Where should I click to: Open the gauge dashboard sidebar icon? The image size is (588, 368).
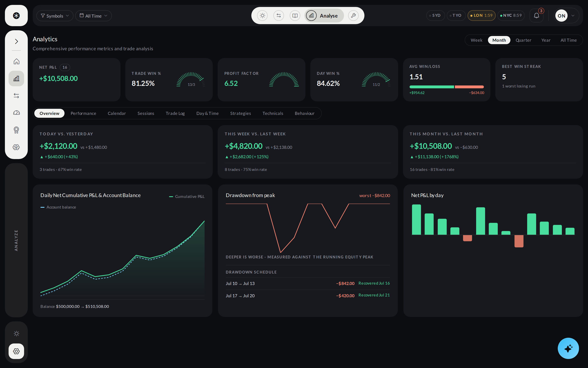[16, 113]
